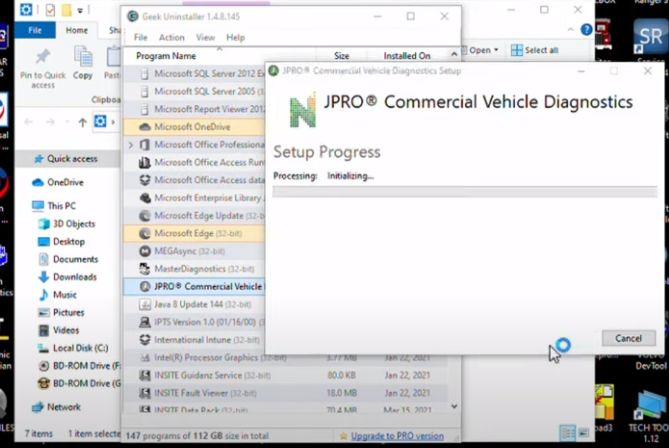Go back in Explorer navigation
The height and width of the screenshot is (448, 669).
click(29, 122)
